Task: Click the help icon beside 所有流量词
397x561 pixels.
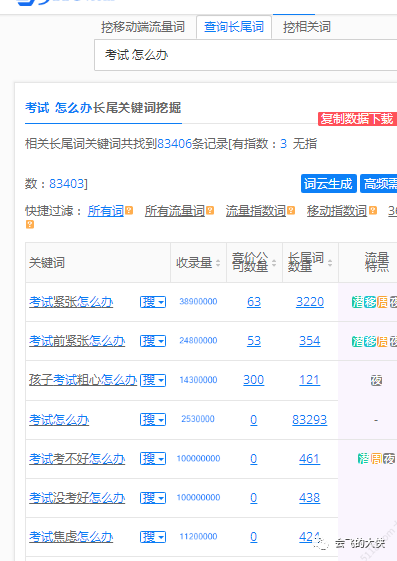Action: click(210, 210)
